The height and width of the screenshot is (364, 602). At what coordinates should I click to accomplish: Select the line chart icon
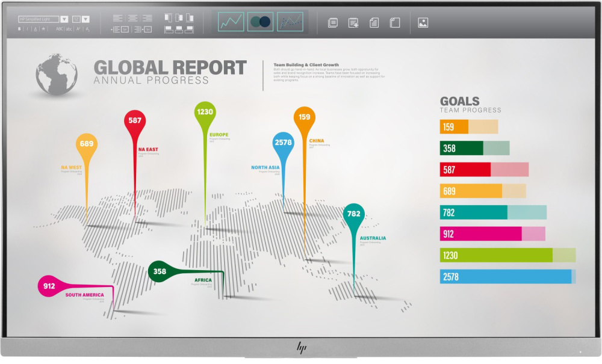pyautogui.click(x=231, y=22)
